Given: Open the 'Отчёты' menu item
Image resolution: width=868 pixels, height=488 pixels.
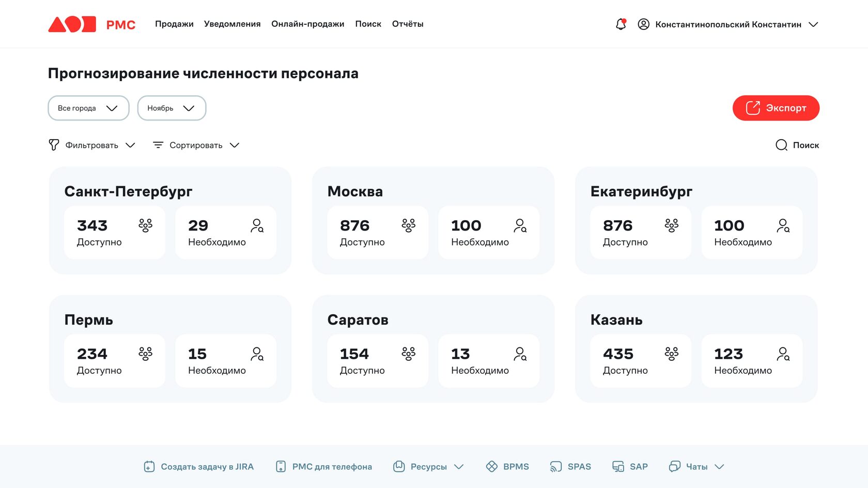Looking at the screenshot, I should point(408,24).
